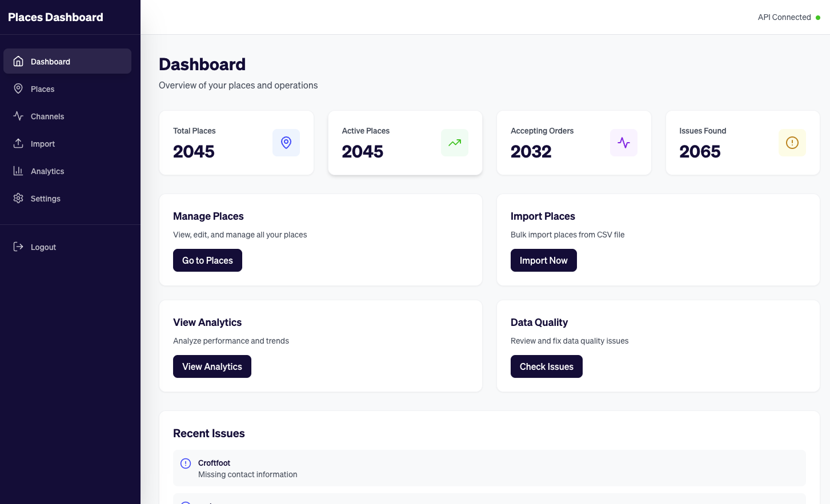
Task: Select the bar chart icon beside Analytics
Action: point(18,171)
